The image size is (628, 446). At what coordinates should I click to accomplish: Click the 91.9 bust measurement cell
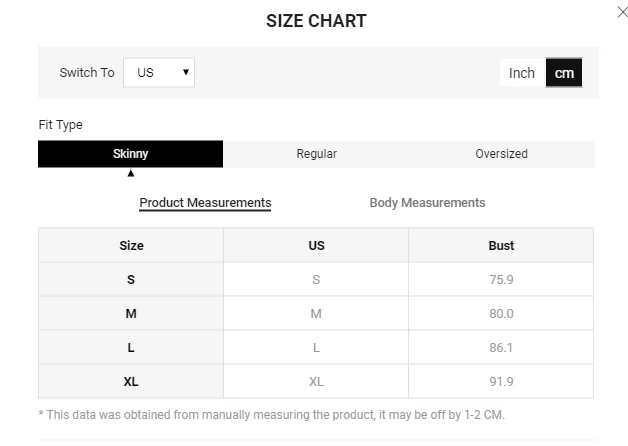(x=501, y=382)
